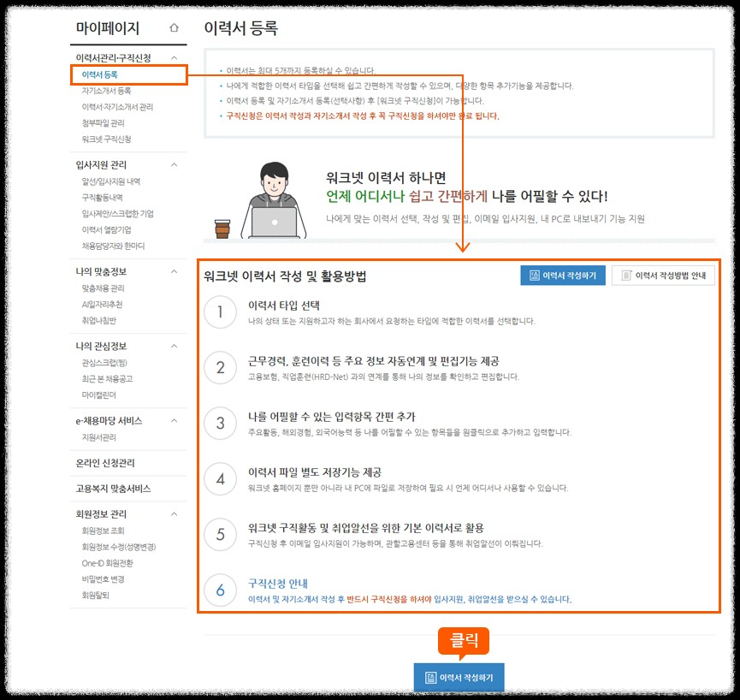
Task: Click the laptop user illustration
Action: (x=273, y=200)
